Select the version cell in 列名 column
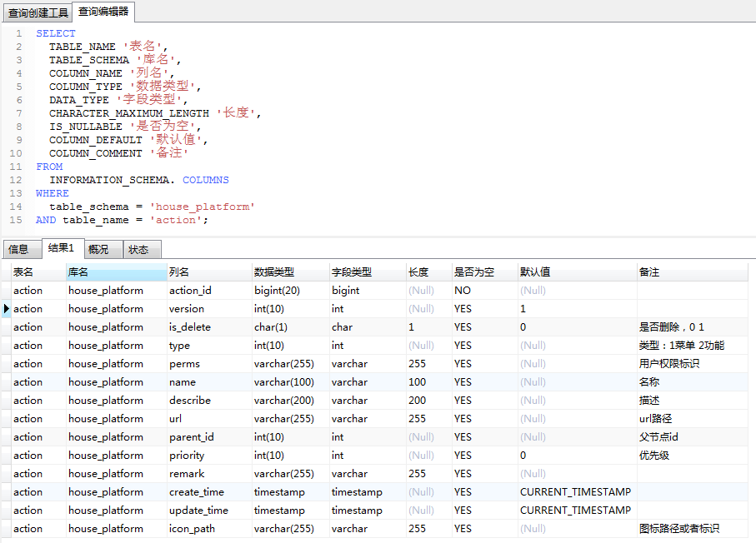The image size is (756, 543). tap(209, 309)
